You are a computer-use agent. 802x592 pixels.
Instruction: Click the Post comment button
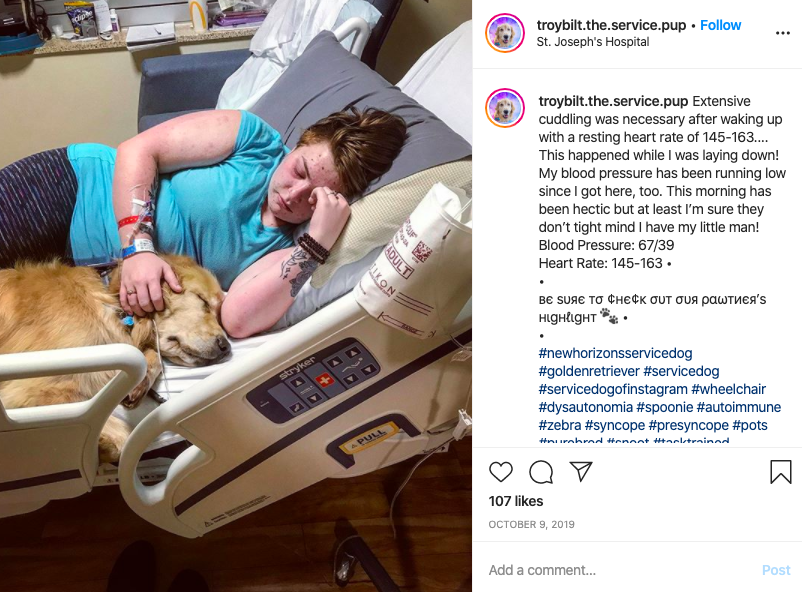776,570
